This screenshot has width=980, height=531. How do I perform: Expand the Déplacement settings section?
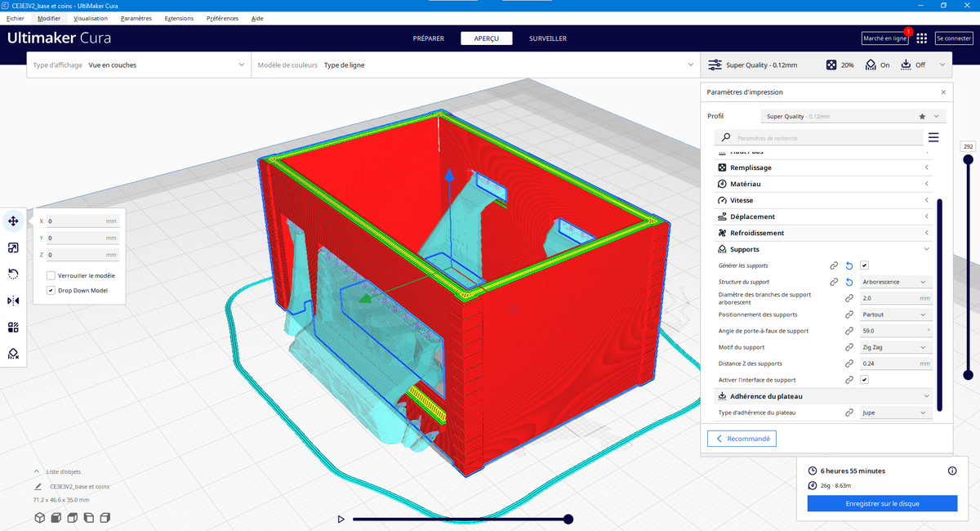pyautogui.click(x=825, y=216)
